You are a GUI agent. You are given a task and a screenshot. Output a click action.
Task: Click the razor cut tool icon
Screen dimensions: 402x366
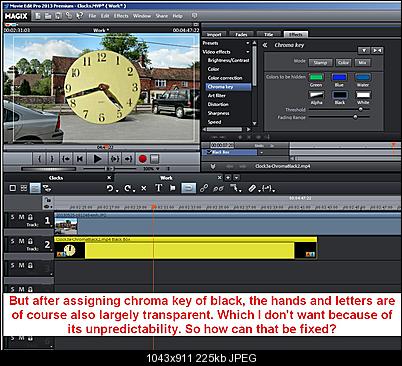pos(252,188)
